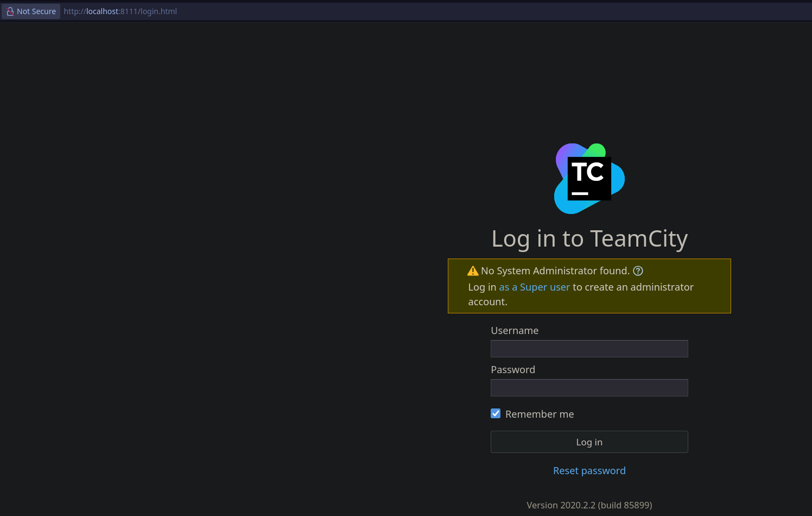812x516 pixels.
Task: Click the yellow warning triangle icon
Action: click(473, 270)
